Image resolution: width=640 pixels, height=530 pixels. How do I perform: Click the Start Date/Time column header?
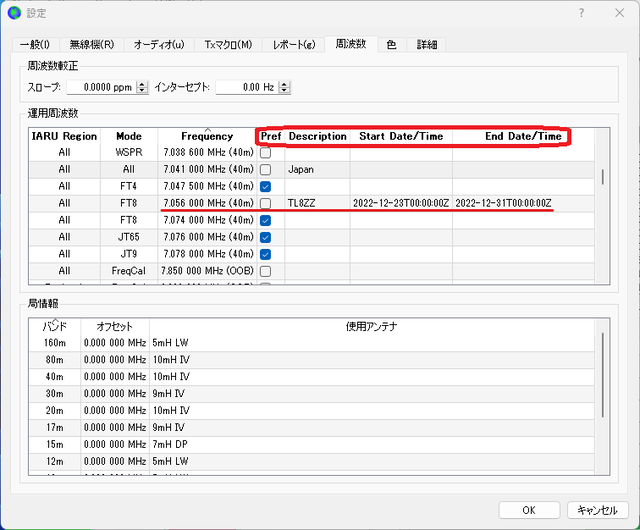point(401,136)
